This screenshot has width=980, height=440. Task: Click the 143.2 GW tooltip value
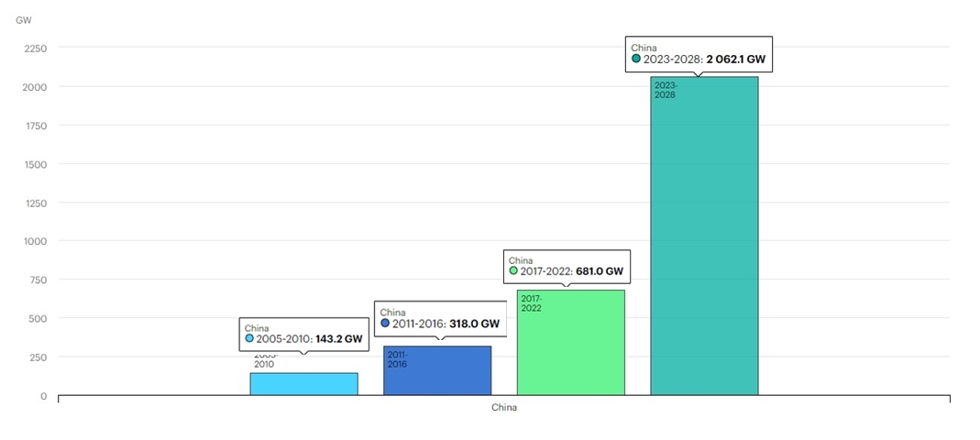339,339
